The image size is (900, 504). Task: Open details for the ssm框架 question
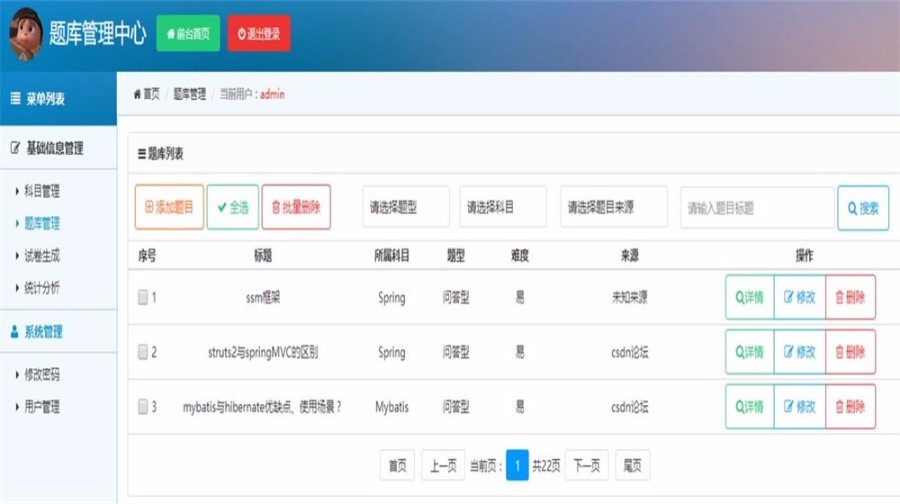(x=749, y=297)
